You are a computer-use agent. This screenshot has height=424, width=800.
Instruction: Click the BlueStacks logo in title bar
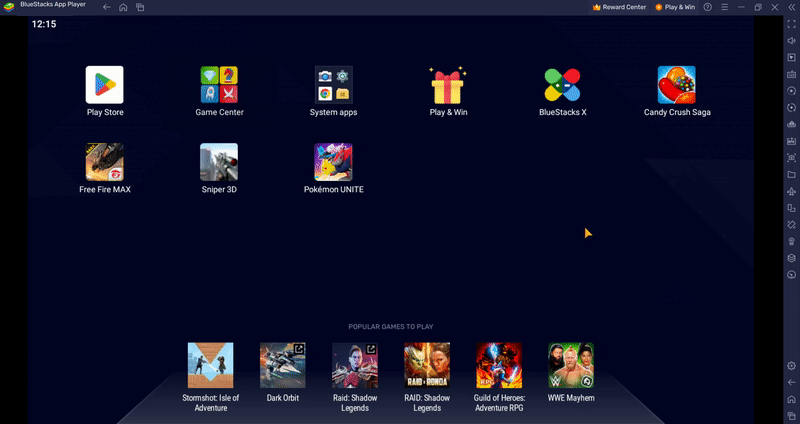[x=9, y=7]
